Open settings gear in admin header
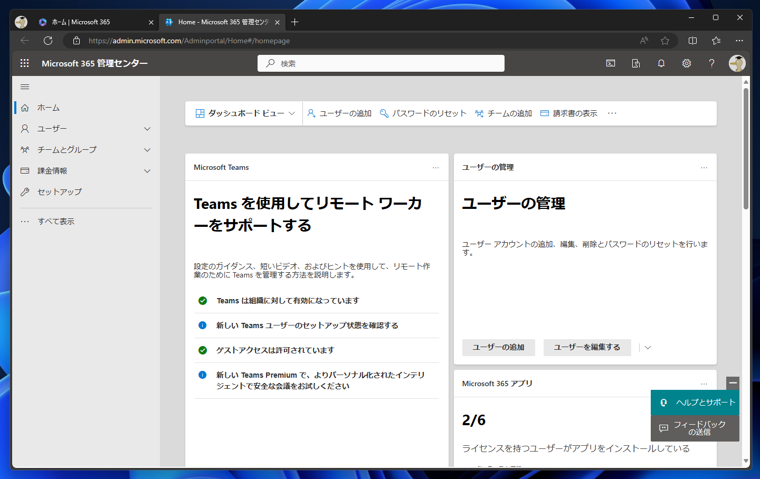 [686, 64]
